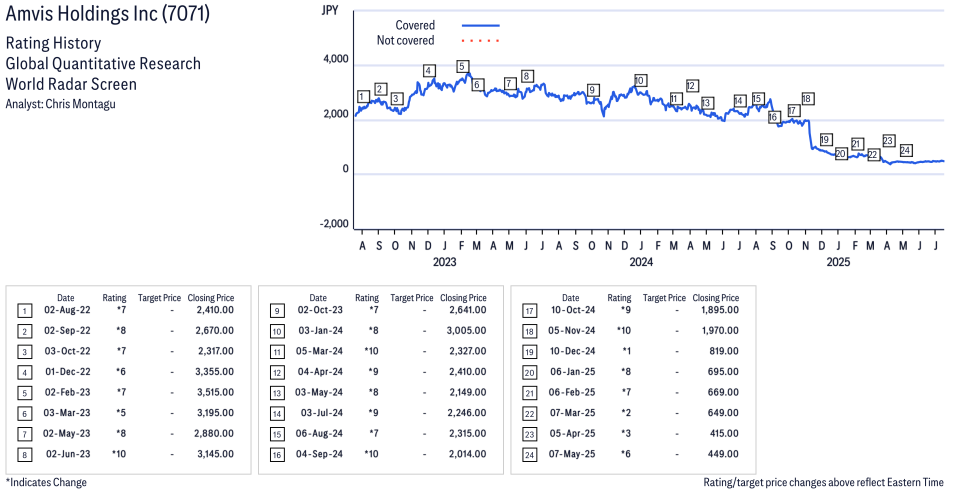The image size is (955, 489).
Task: Select chart marker 8 on the chart
Action: pyautogui.click(x=527, y=76)
